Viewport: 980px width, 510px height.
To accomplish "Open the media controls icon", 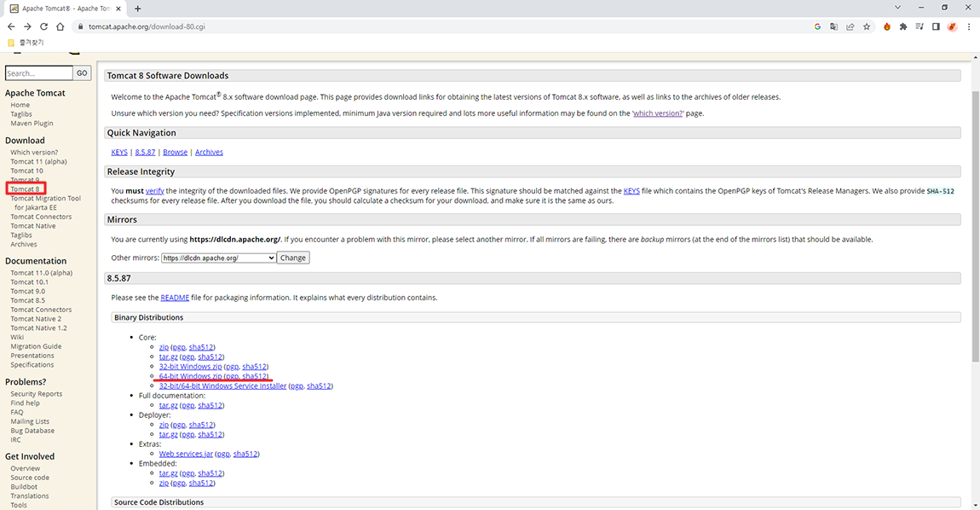I will coord(919,27).
